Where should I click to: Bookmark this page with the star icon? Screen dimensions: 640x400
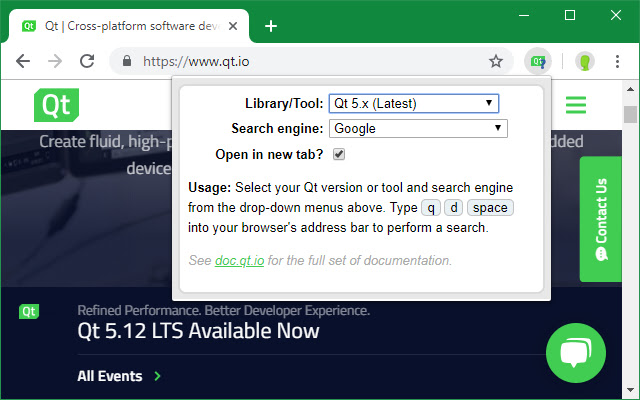click(495, 61)
